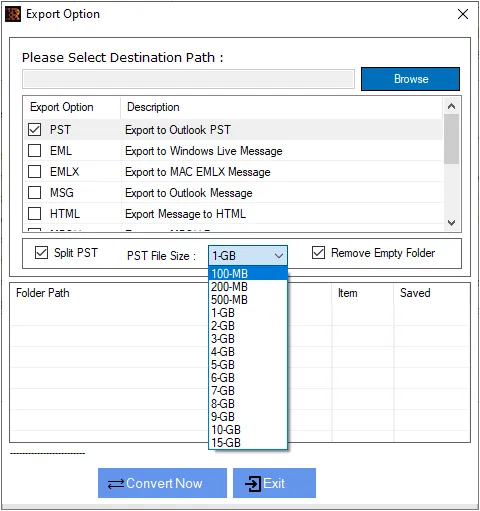Click inside the destination path field
This screenshot has height=511, width=480.
click(x=188, y=79)
